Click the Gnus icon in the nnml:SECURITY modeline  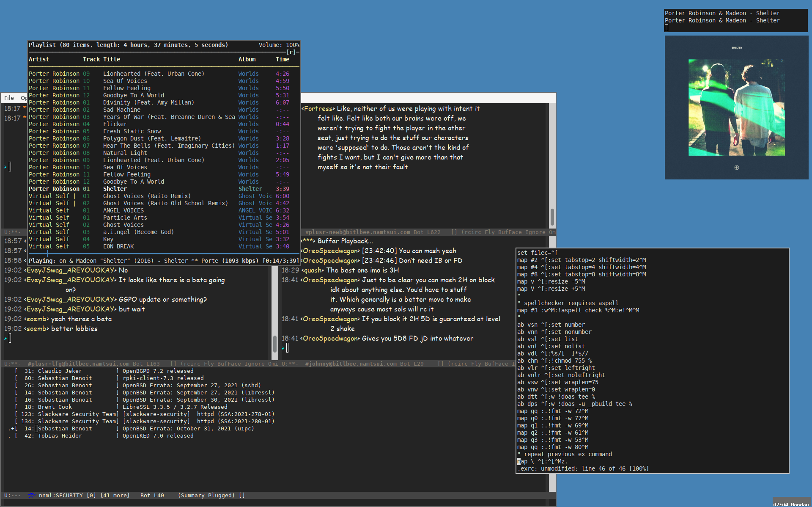pyautogui.click(x=32, y=495)
